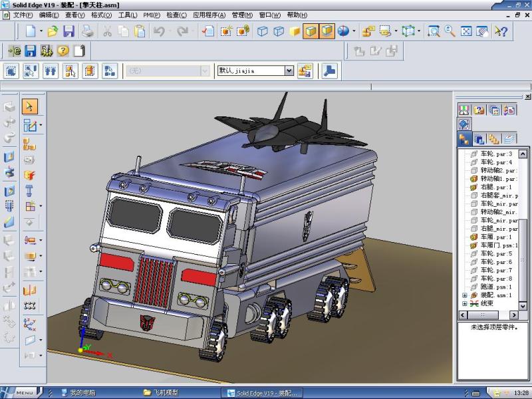
Task: Select 转动轴1.par in the tree
Action: (x=499, y=179)
